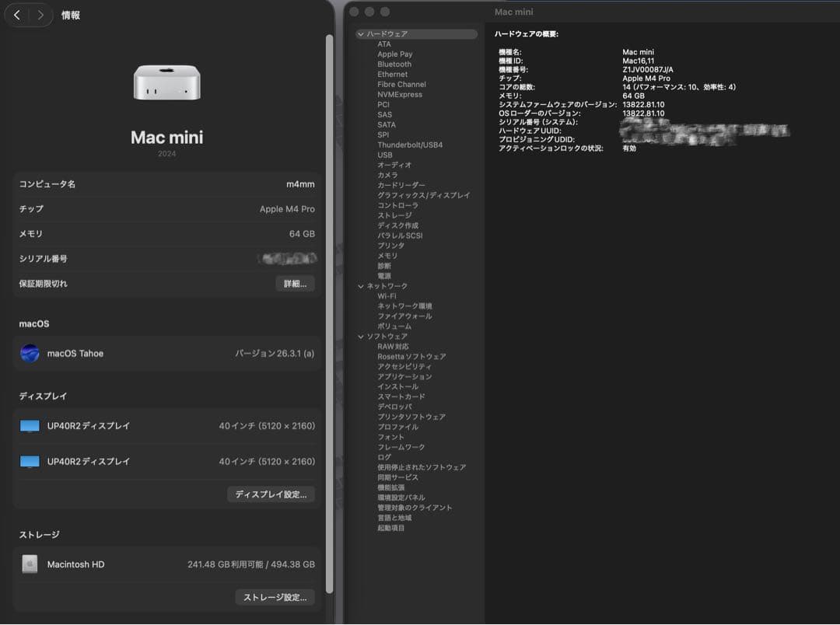The image size is (840, 625).
Task: Select ストレージ in the sidebar tree
Action: pyautogui.click(x=394, y=216)
